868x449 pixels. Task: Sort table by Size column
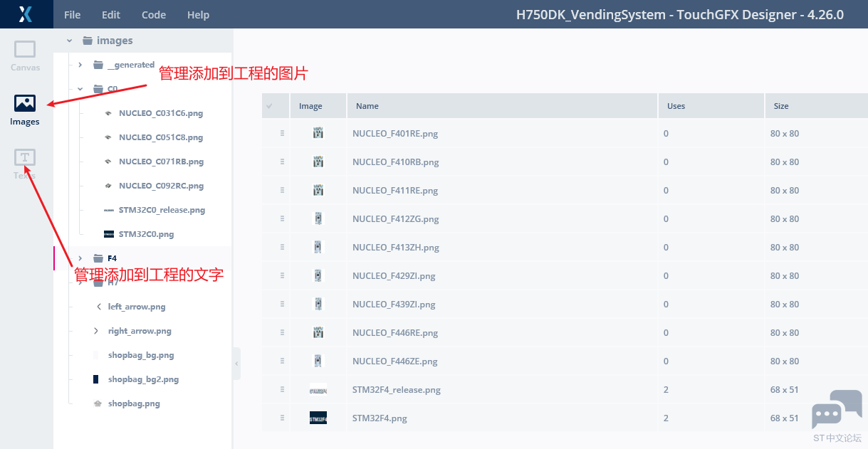pos(817,106)
